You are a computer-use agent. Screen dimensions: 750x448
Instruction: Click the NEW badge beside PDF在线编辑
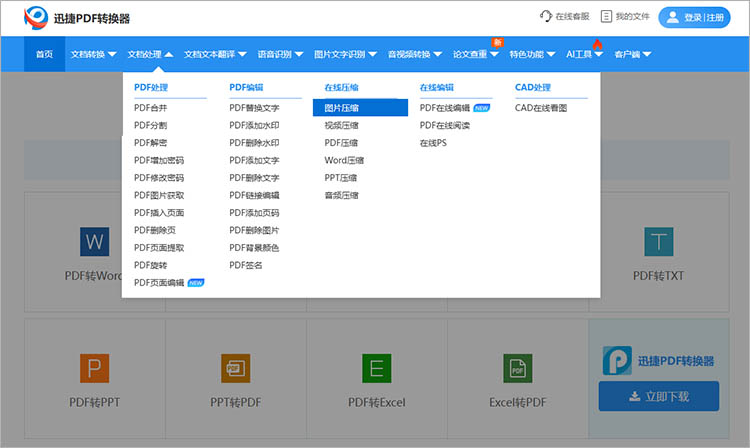pos(482,108)
